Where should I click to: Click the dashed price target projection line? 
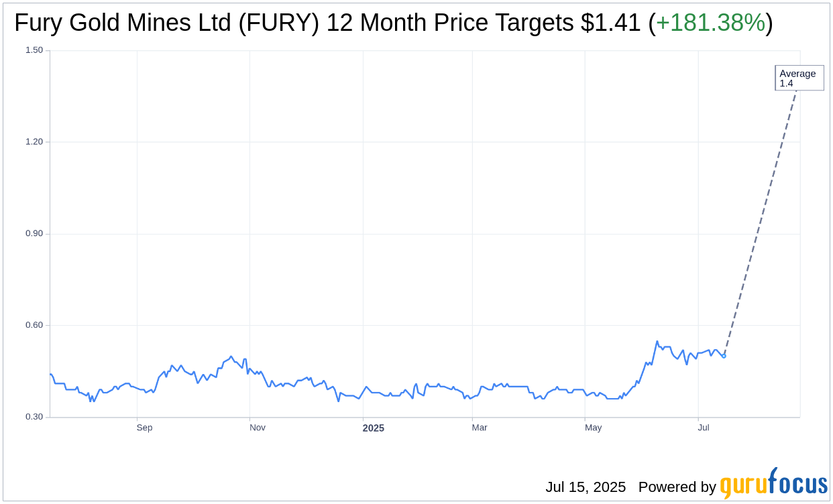coord(761,223)
